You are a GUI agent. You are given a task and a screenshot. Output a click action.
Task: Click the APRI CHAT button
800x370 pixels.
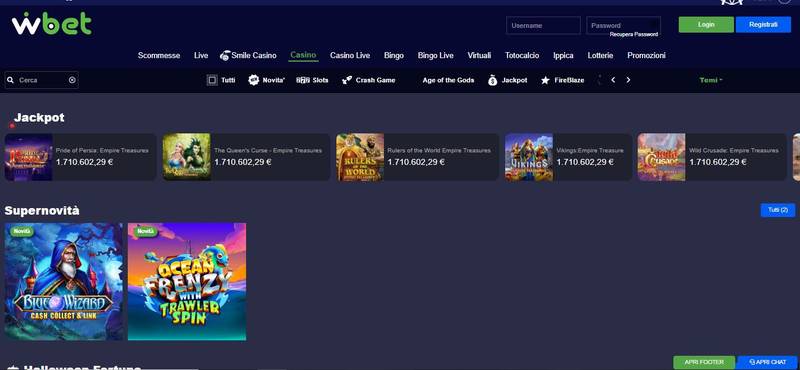(767, 362)
